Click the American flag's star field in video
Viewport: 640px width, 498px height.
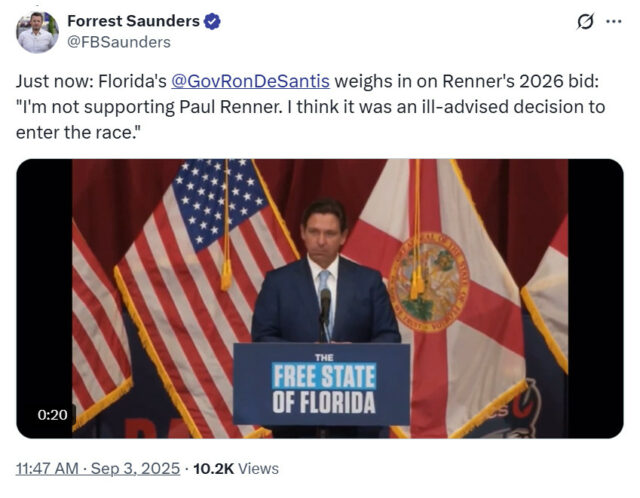point(218,200)
